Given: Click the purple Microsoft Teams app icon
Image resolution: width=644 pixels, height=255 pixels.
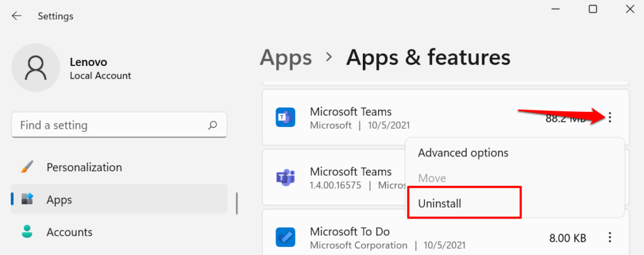Looking at the screenshot, I should click(x=286, y=178).
